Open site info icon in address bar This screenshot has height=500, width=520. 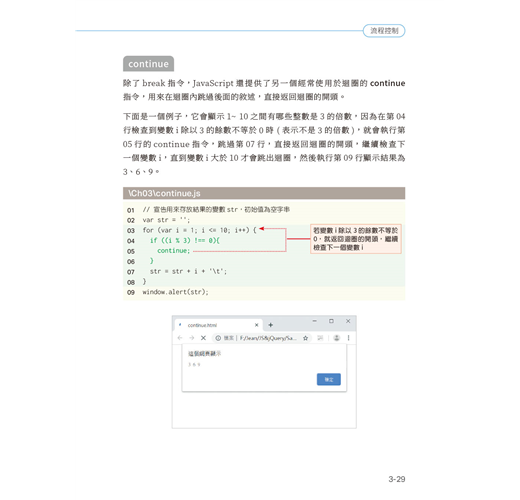pyautogui.click(x=218, y=338)
